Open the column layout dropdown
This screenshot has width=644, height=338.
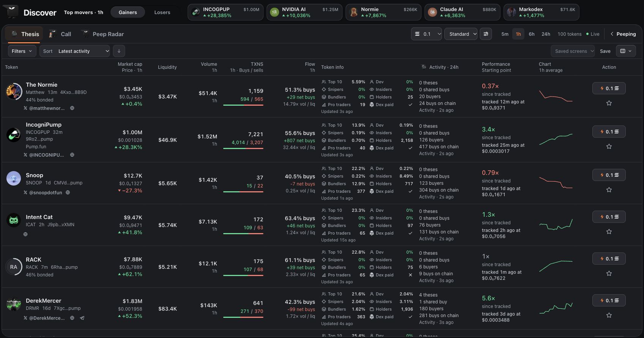click(x=625, y=51)
